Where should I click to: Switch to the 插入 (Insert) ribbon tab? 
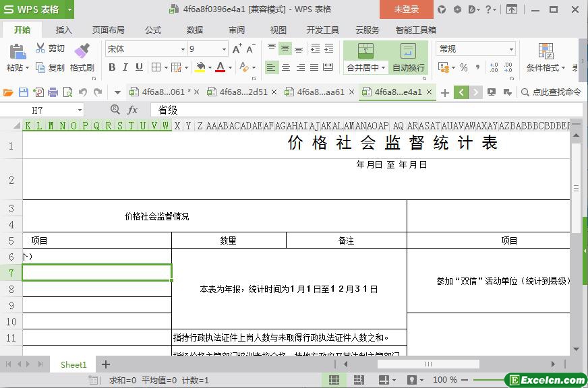[x=63, y=30]
